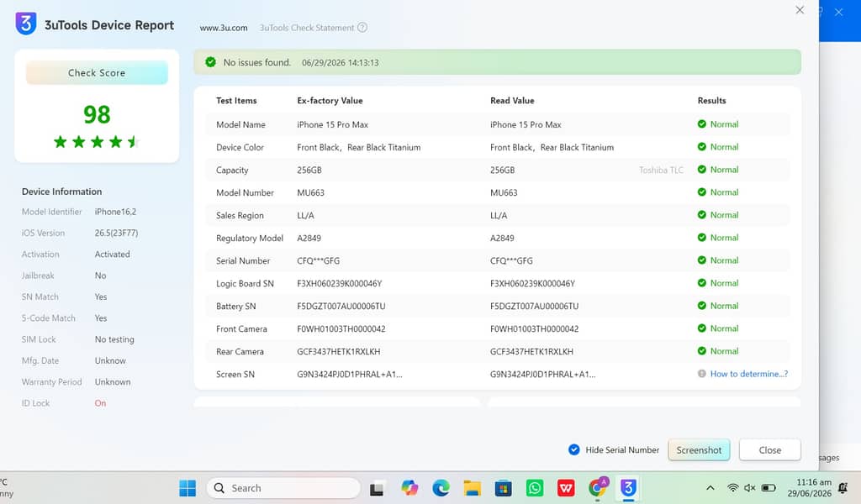Viewport: 861px width, 504px height.
Task: Click Normal check icon for Capacity
Action: pos(702,170)
